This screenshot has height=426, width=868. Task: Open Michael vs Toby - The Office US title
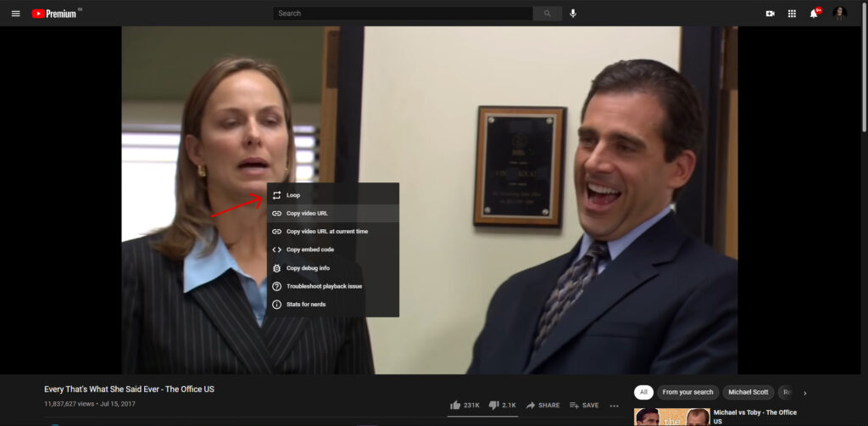(754, 417)
